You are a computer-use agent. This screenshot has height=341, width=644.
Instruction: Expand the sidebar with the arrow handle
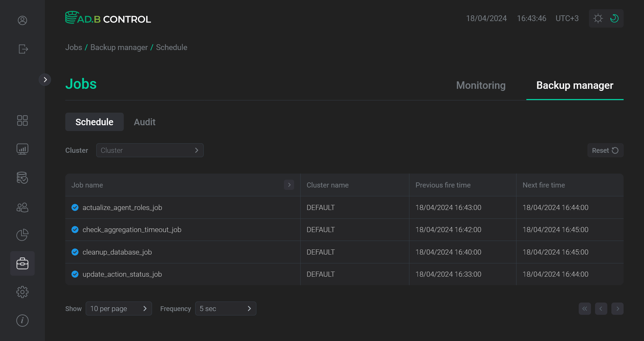(45, 79)
